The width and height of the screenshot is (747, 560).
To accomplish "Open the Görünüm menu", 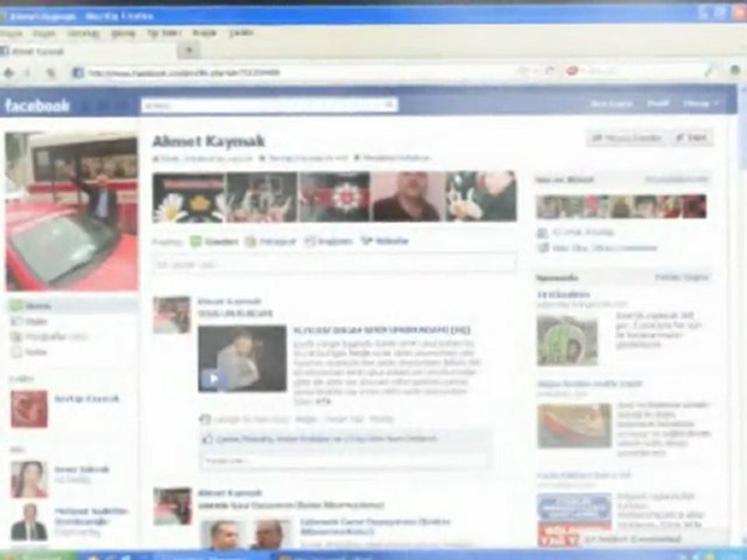I will [83, 33].
